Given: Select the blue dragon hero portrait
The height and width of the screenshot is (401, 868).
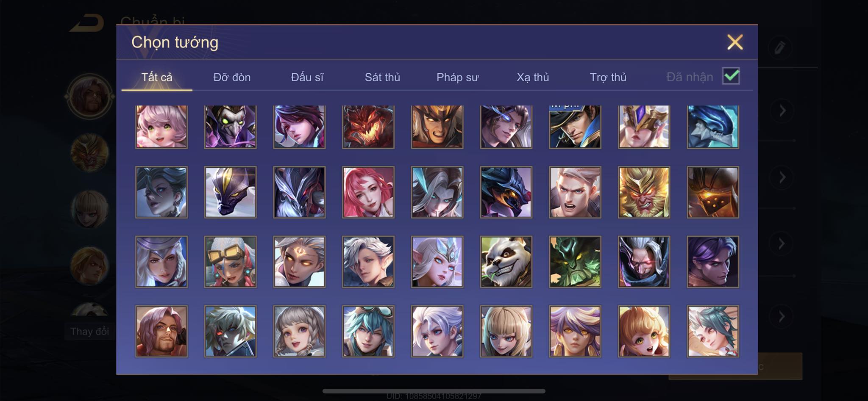Looking at the screenshot, I should point(713,127).
